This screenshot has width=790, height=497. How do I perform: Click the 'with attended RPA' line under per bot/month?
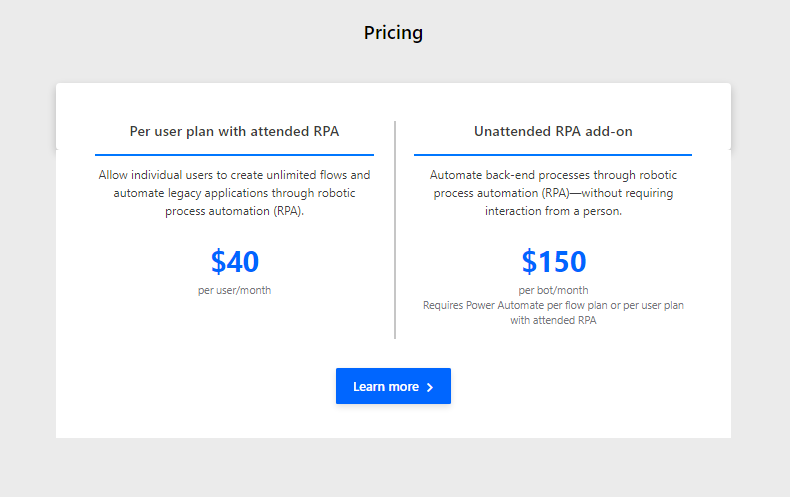coord(553,321)
